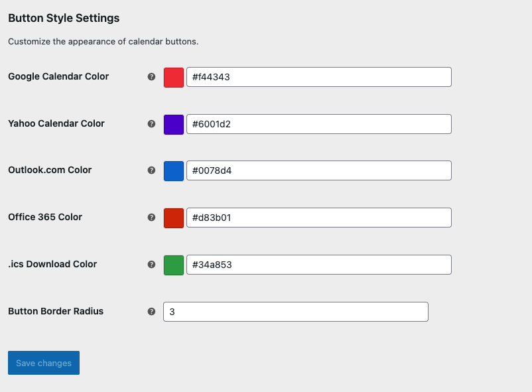Click the Button Border Radius value field
Viewport: 532px width, 392px height.
point(295,311)
